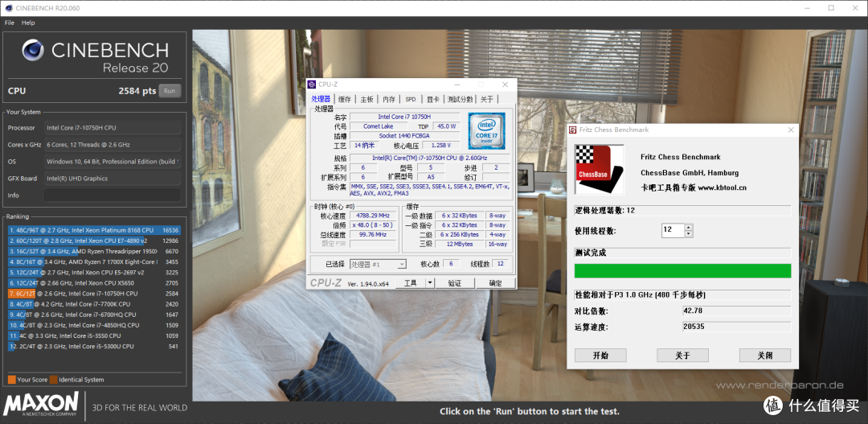Click the Cinebench title bar app icon
The width and height of the screenshot is (868, 424).
pyautogui.click(x=8, y=8)
